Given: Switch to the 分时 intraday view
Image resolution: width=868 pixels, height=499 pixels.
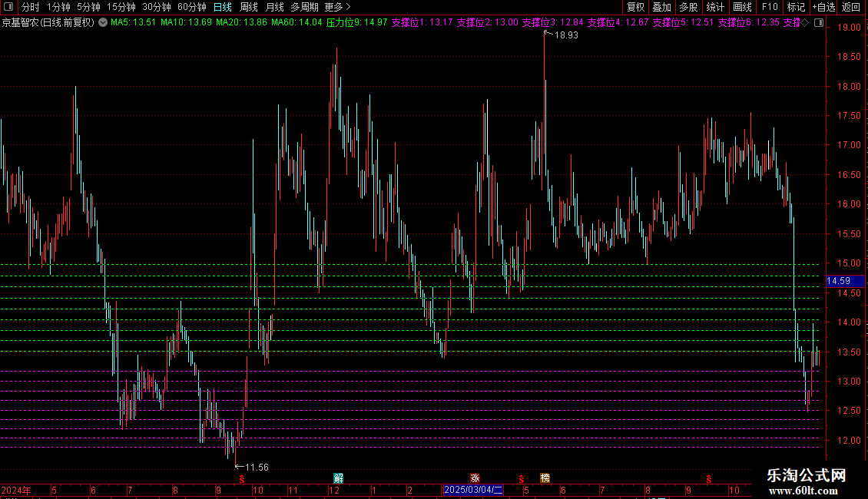Looking at the screenshot, I should 31,7.
